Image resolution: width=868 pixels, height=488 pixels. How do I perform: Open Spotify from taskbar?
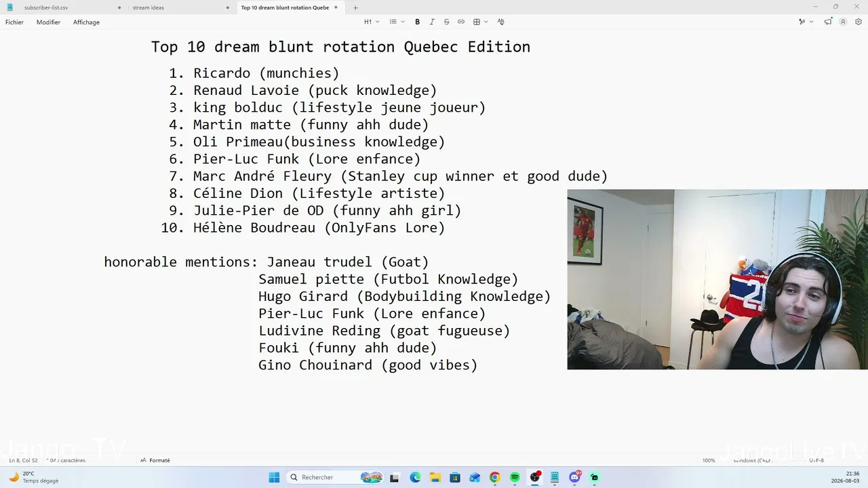click(515, 477)
